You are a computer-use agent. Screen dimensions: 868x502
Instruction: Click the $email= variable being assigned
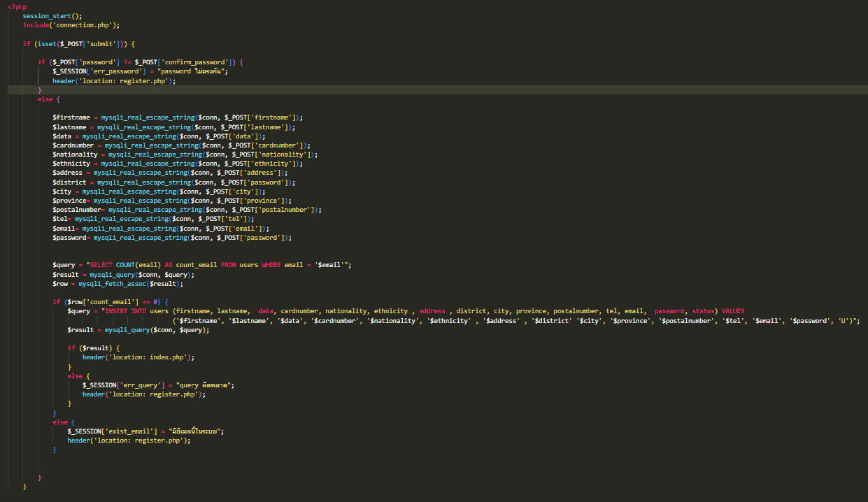pos(66,228)
